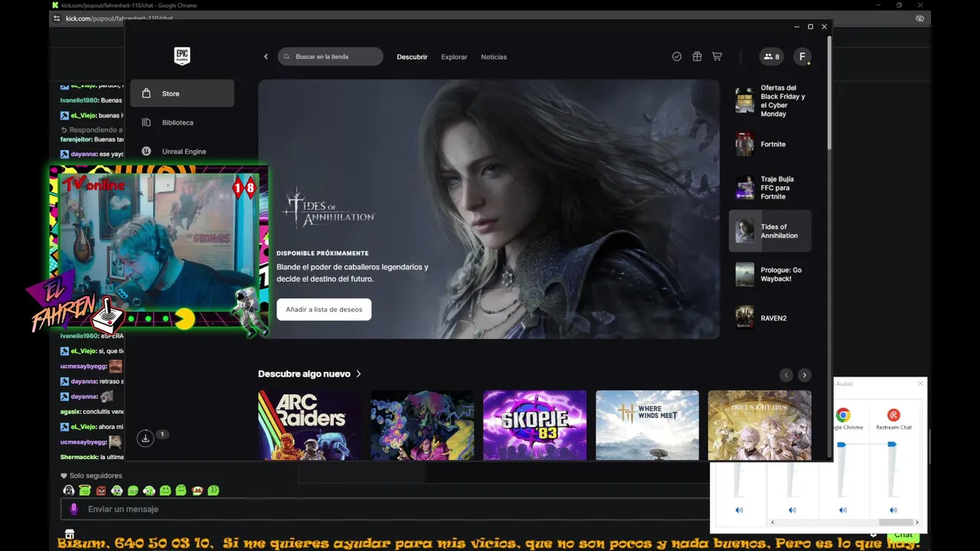Open Store in the sidebar

tap(182, 93)
